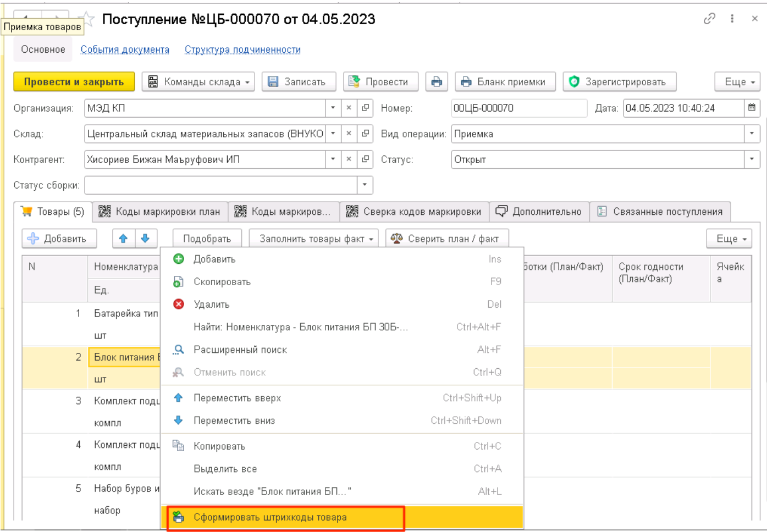The height and width of the screenshot is (532, 767).
Task: Click the Номер input field
Action: coord(518,108)
